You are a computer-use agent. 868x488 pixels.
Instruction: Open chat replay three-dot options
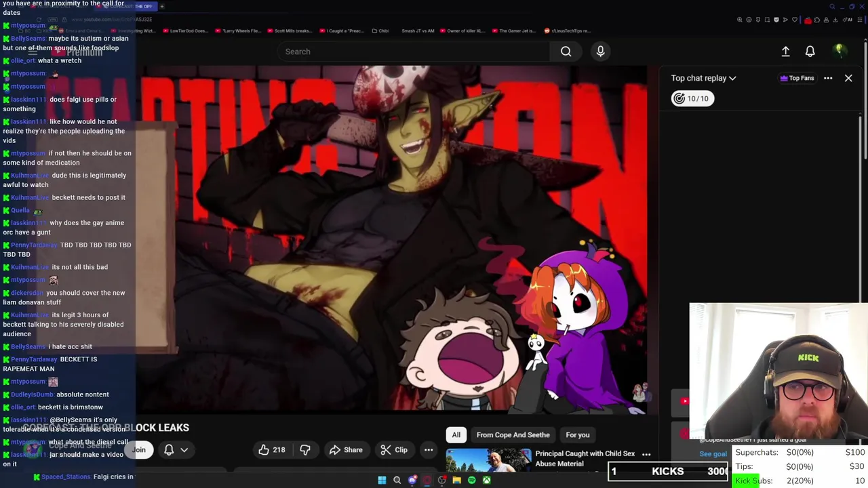coord(828,78)
